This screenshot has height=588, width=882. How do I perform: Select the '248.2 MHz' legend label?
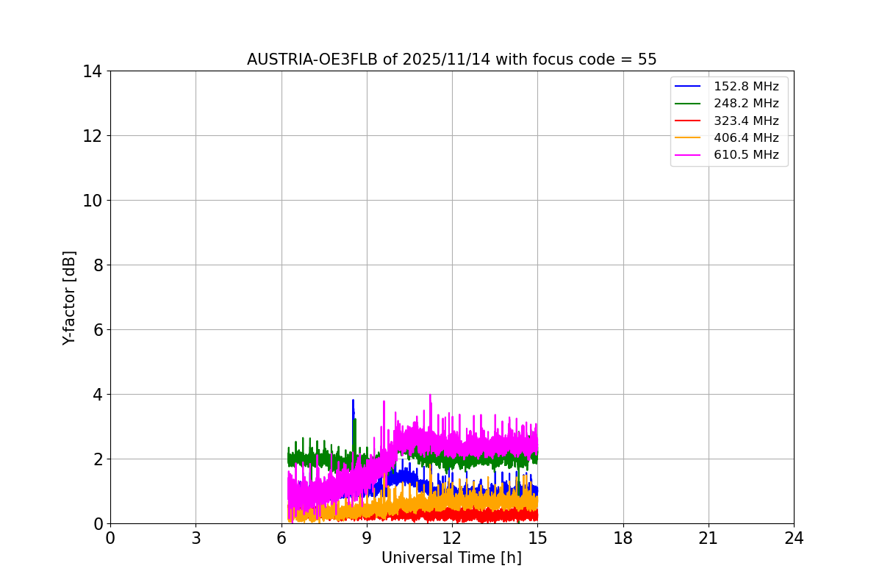[746, 104]
